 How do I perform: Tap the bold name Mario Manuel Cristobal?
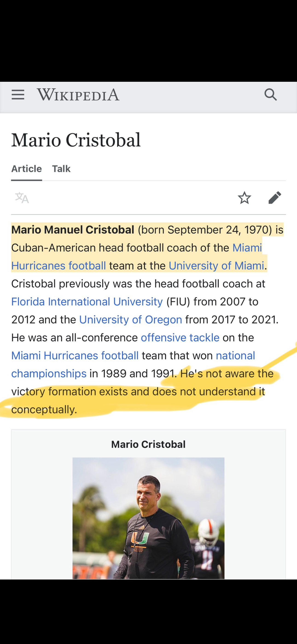pyautogui.click(x=73, y=230)
